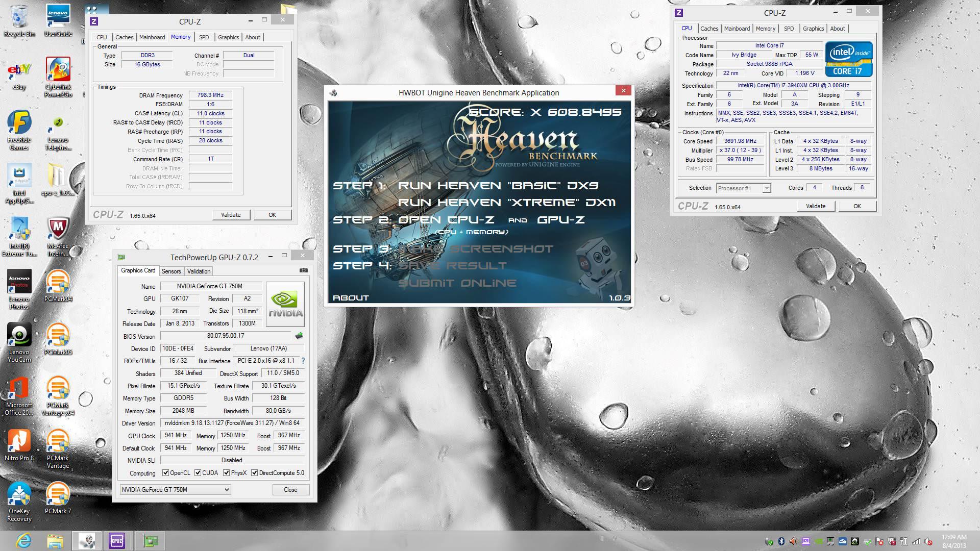This screenshot has height=551, width=980.
Task: Switch to Sensors tab in GPU-Z
Action: 171,271
